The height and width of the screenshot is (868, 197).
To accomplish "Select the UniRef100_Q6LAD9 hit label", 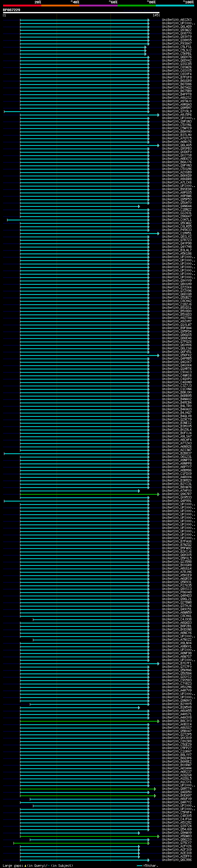I will (x=177, y=26).
